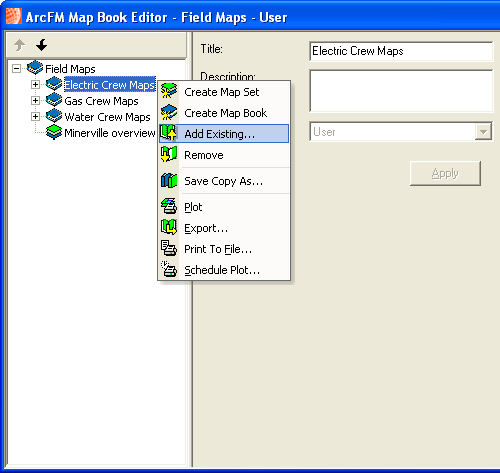The width and height of the screenshot is (500, 473).
Task: Select Print To File... menu entry
Action: tap(224, 249)
